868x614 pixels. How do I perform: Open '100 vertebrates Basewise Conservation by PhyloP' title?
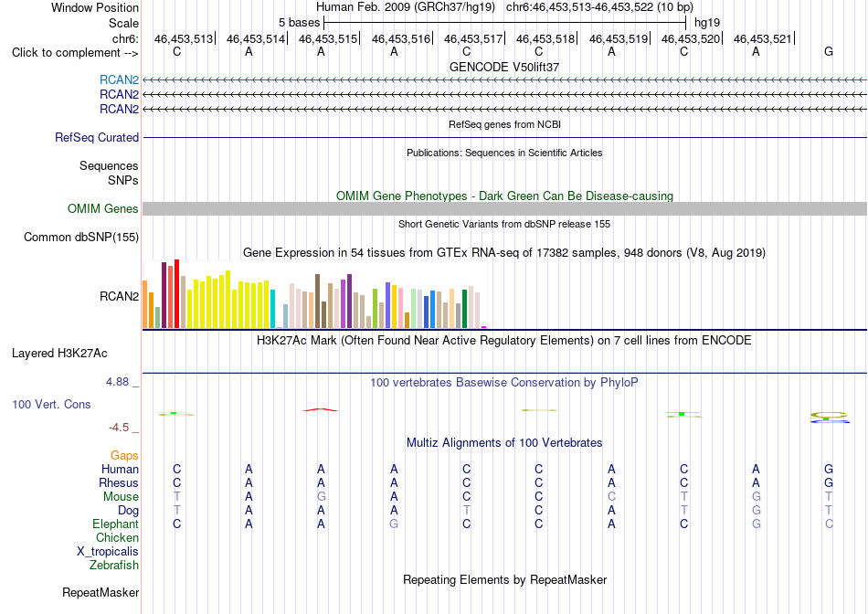coord(504,383)
